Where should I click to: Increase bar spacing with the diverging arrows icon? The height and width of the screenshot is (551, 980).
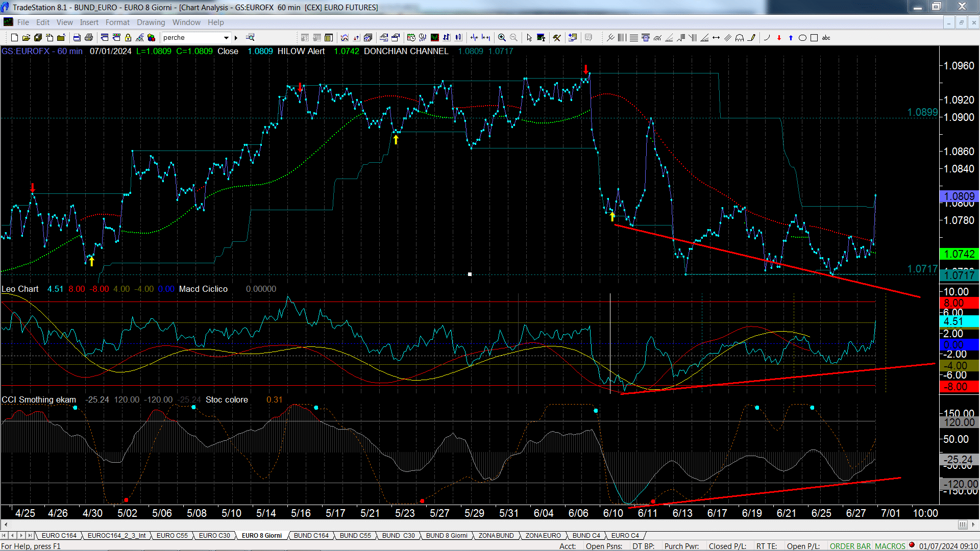click(485, 38)
